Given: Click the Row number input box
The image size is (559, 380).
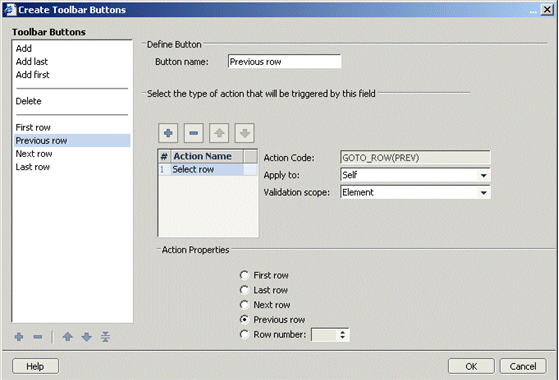Looking at the screenshot, I should pyautogui.click(x=324, y=335).
